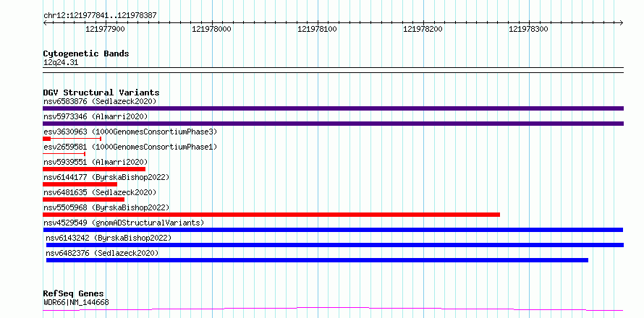The image size is (644, 318).
Task: Open the nsv6583876 (Sedlazeck2020) label
Action: (100, 101)
